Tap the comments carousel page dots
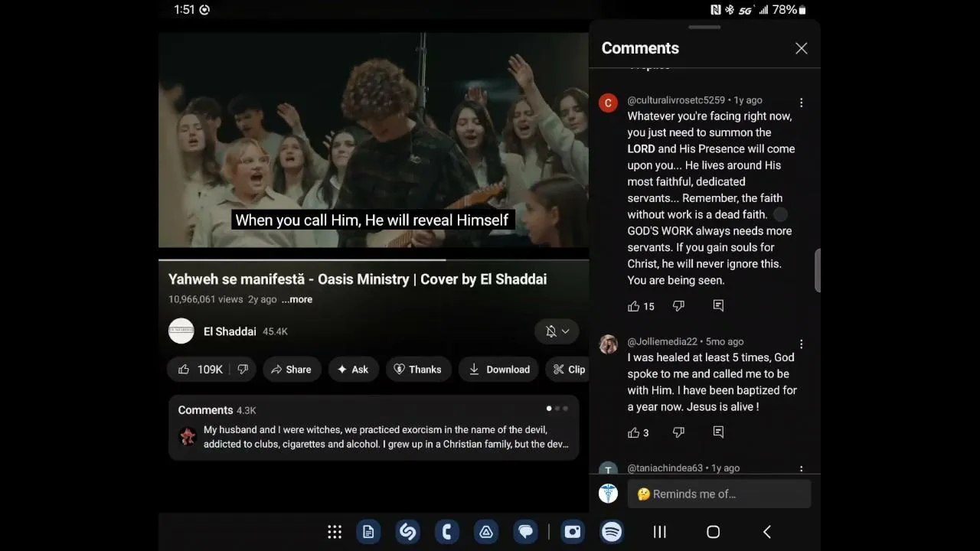The image size is (980, 551). click(x=557, y=409)
